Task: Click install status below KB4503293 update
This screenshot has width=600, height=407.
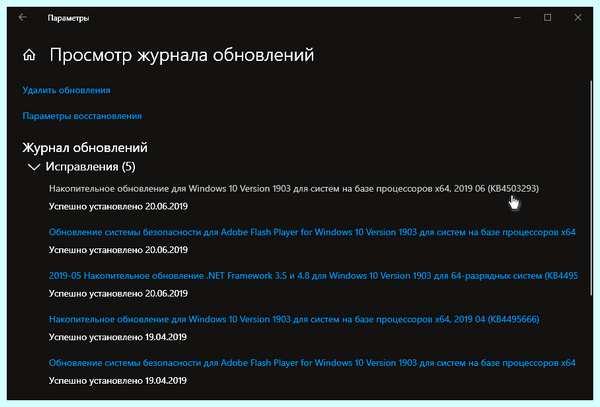Action: pyautogui.click(x=118, y=207)
